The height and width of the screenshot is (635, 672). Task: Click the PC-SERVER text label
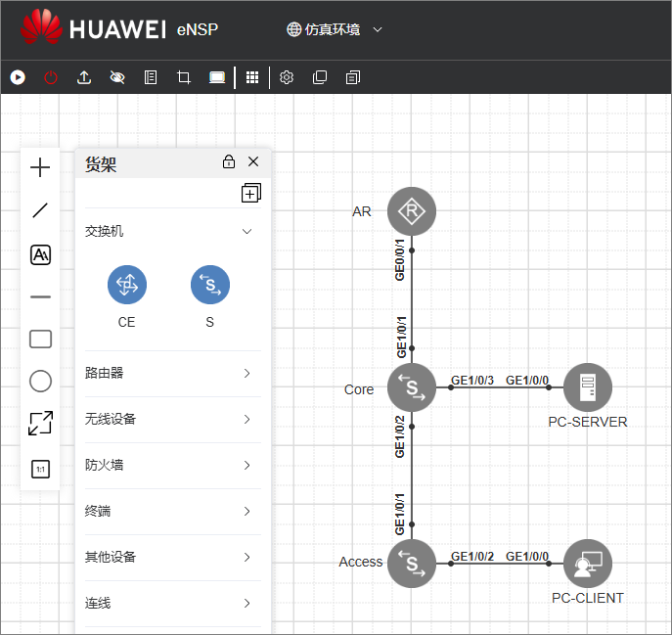pyautogui.click(x=588, y=422)
